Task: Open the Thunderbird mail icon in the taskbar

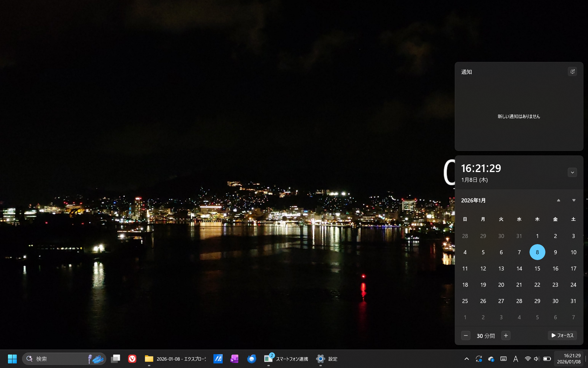Action: (x=252, y=358)
